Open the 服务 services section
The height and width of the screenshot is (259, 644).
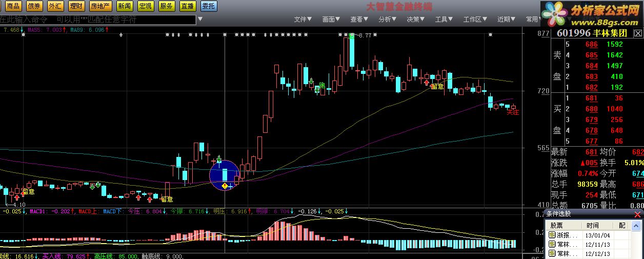click(x=166, y=6)
